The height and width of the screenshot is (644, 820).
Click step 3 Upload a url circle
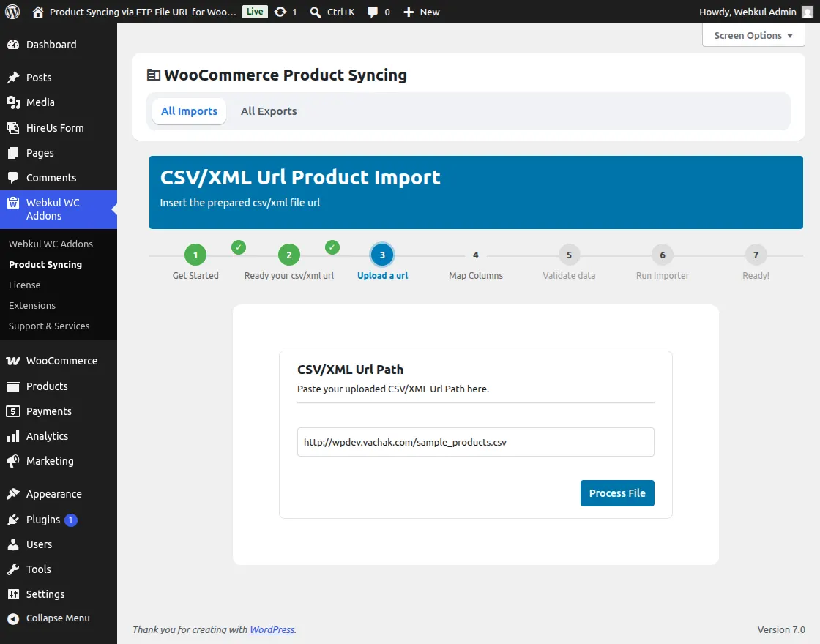coord(382,255)
